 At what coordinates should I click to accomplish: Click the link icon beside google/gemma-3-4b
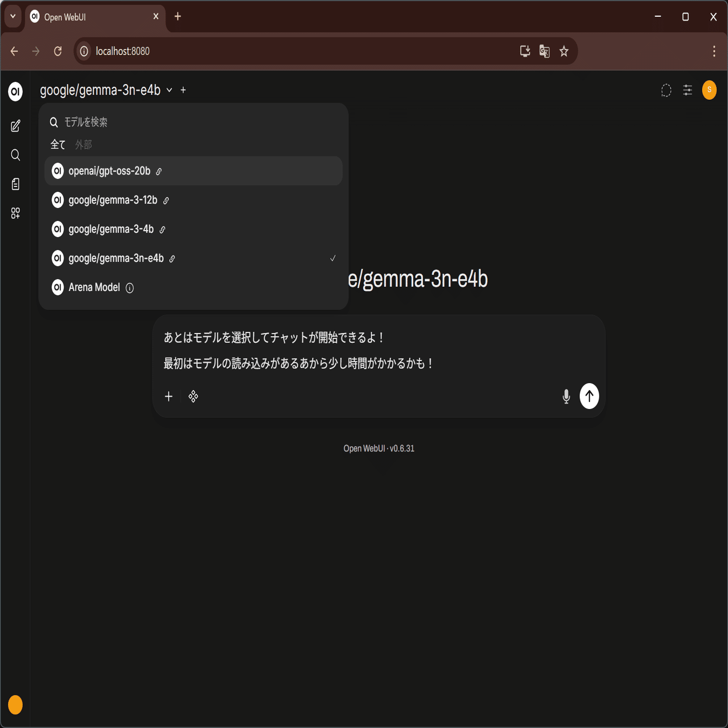click(162, 230)
